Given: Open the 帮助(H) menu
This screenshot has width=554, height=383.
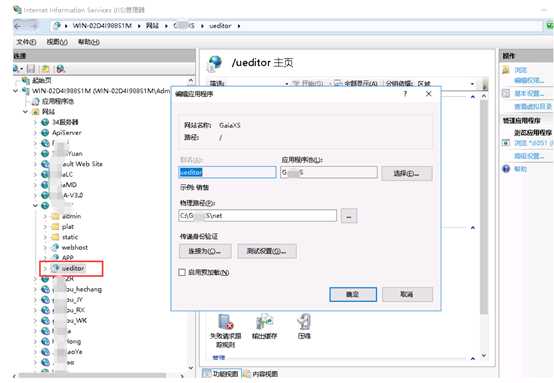Looking at the screenshot, I should tap(89, 42).
